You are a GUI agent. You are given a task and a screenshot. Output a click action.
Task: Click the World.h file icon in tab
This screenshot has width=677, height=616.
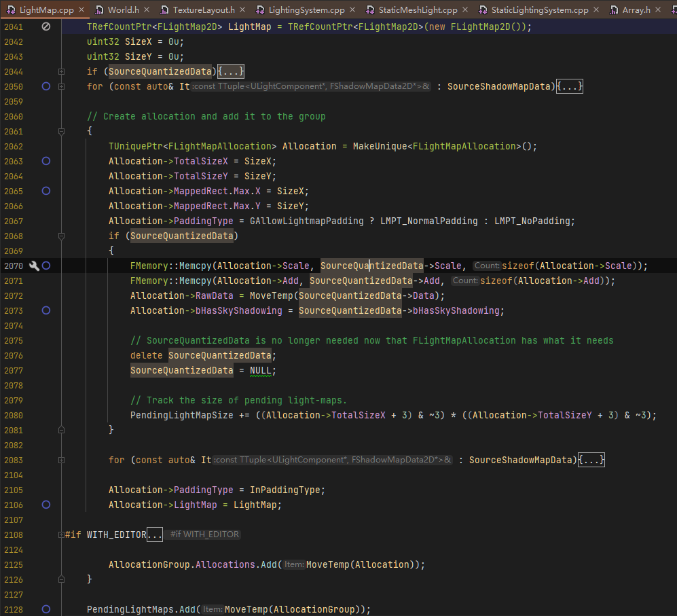point(99,10)
